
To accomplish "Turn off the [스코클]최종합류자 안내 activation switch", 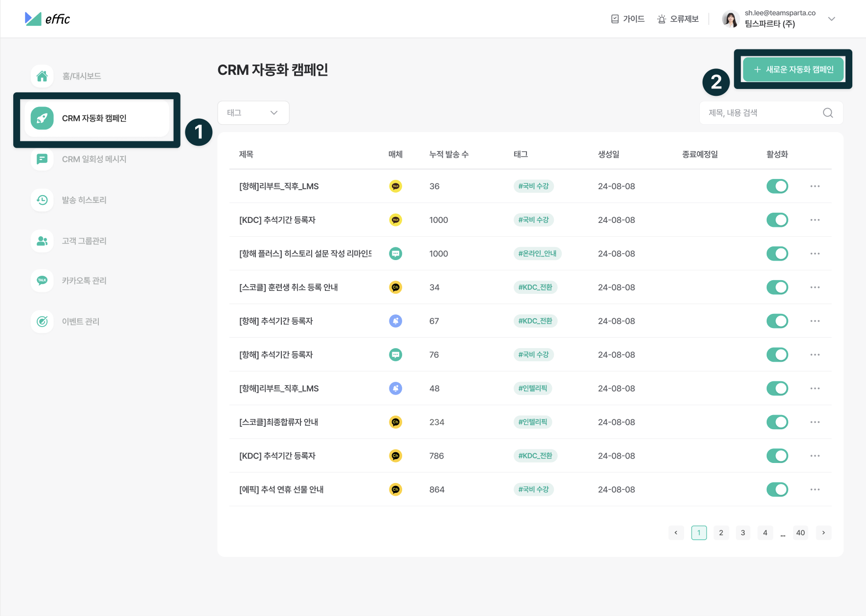I will click(x=777, y=422).
